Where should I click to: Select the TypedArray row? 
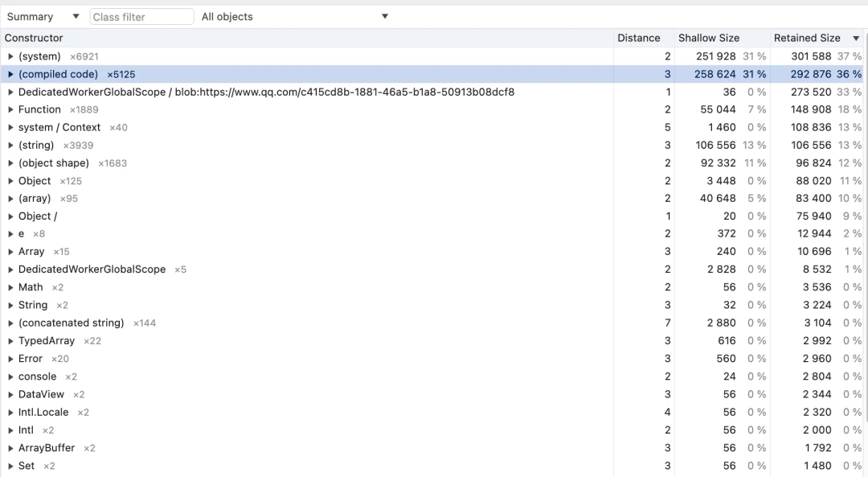click(47, 341)
